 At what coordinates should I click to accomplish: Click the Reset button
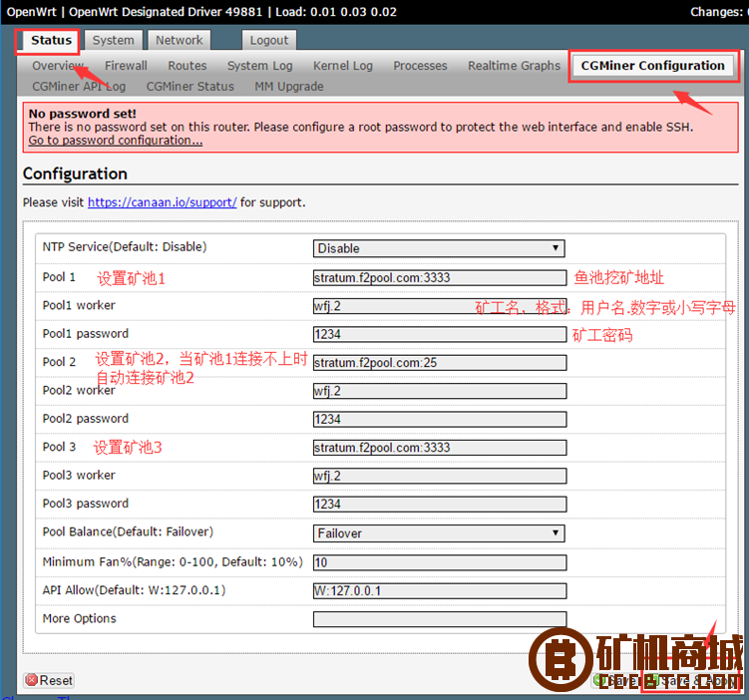pos(49,680)
